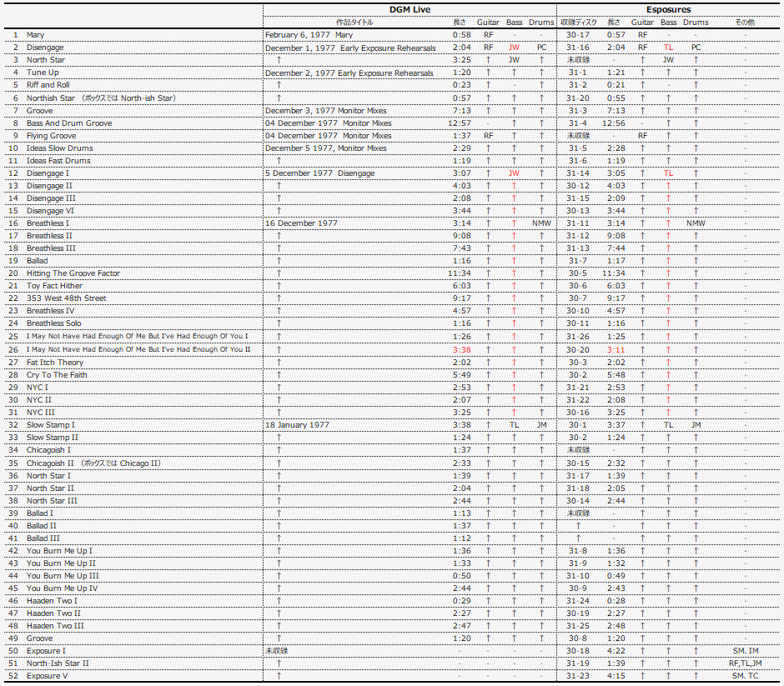Select "December 5 1977, Monitor Mixes"
This screenshot has width=784, height=686.
(325, 148)
